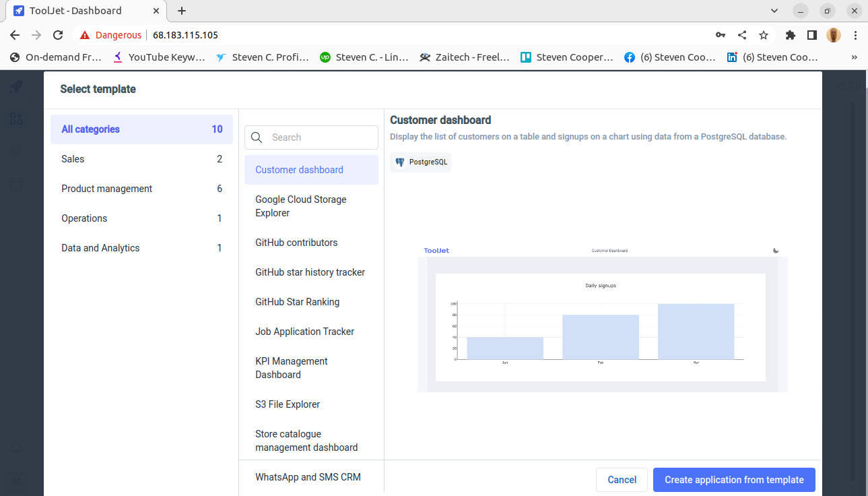Click the ToolJet rocket logo in sidebar
This screenshot has height=496, width=868.
click(16, 87)
